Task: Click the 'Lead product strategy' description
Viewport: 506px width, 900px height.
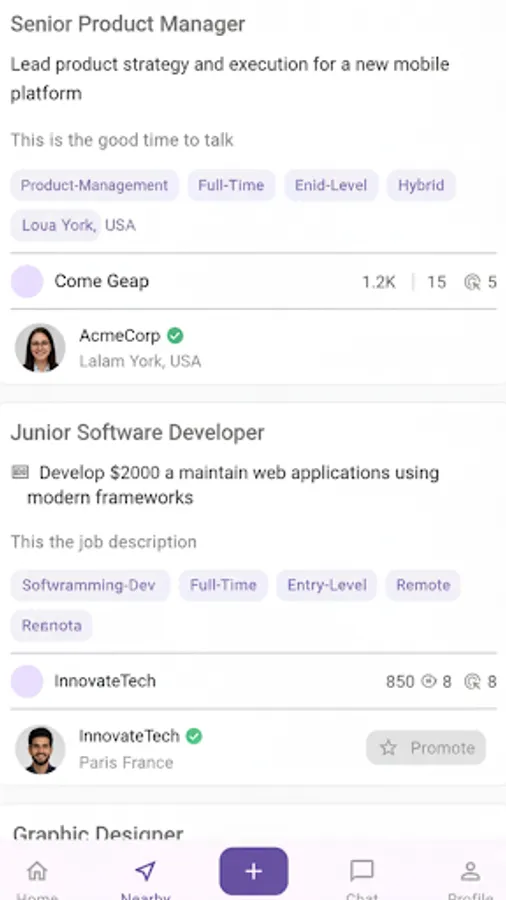Action: pos(229,79)
